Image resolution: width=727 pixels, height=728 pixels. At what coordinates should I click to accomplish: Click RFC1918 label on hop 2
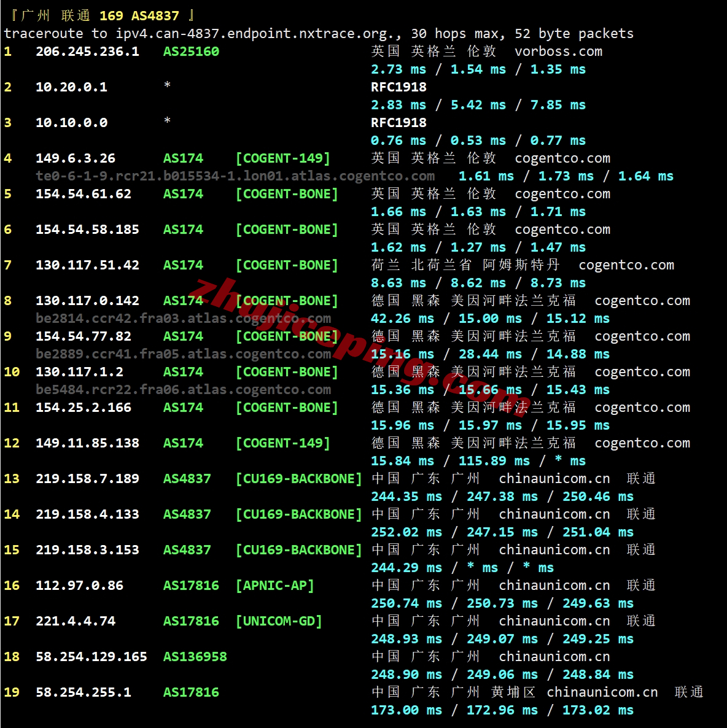pyautogui.click(x=398, y=87)
